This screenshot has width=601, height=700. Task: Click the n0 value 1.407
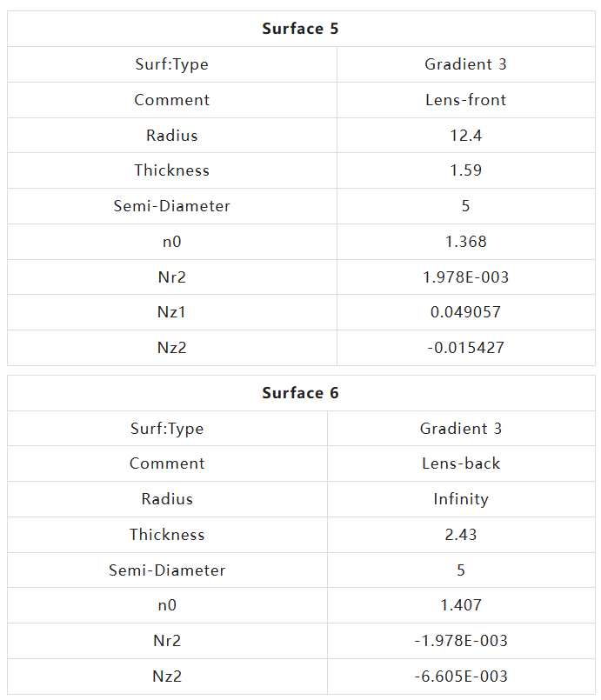pyautogui.click(x=461, y=605)
